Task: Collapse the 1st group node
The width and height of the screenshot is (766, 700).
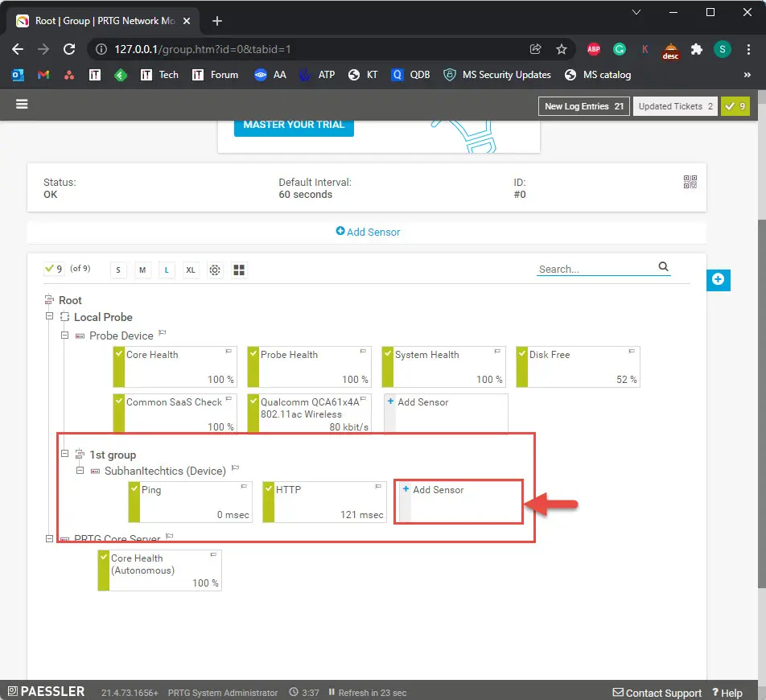Action: [x=64, y=453]
